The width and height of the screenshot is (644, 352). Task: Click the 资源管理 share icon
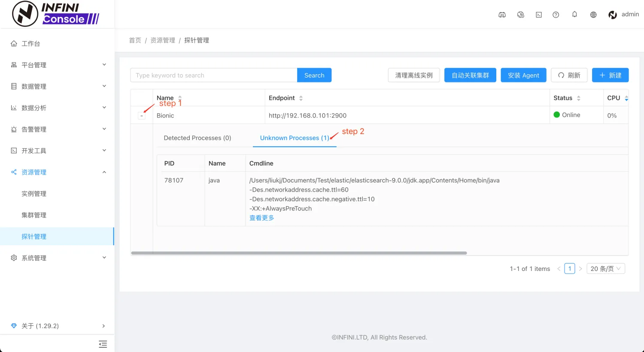point(14,172)
